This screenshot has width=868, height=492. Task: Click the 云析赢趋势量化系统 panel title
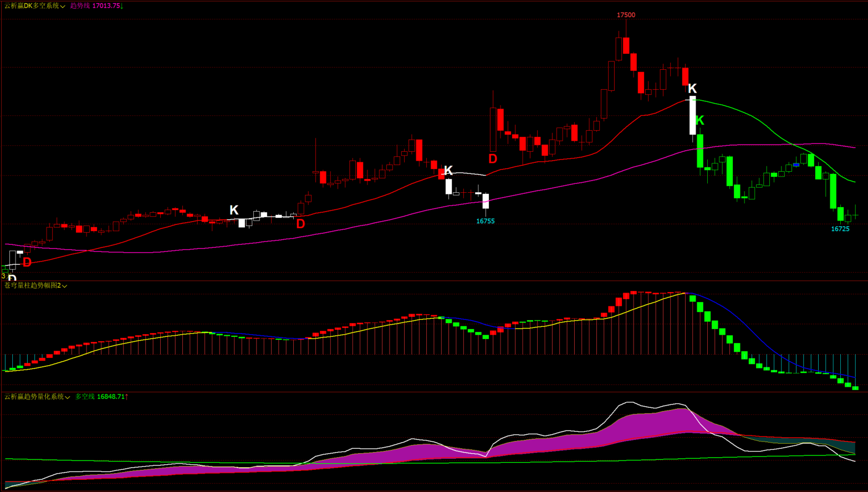(34, 397)
